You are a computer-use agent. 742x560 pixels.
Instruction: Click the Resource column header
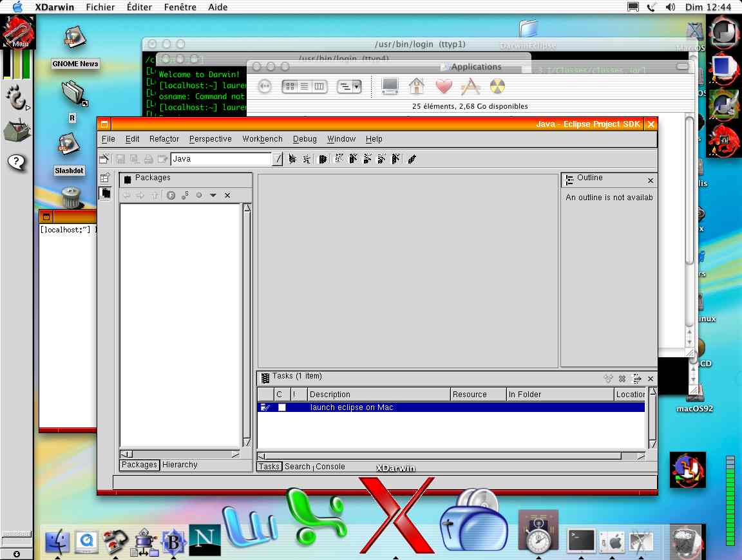(478, 395)
